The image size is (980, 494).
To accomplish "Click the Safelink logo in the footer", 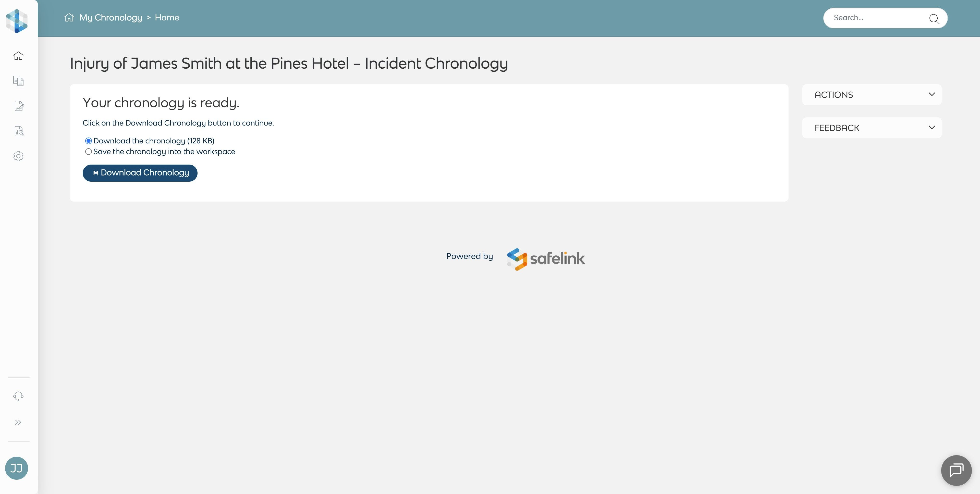I will [x=546, y=259].
